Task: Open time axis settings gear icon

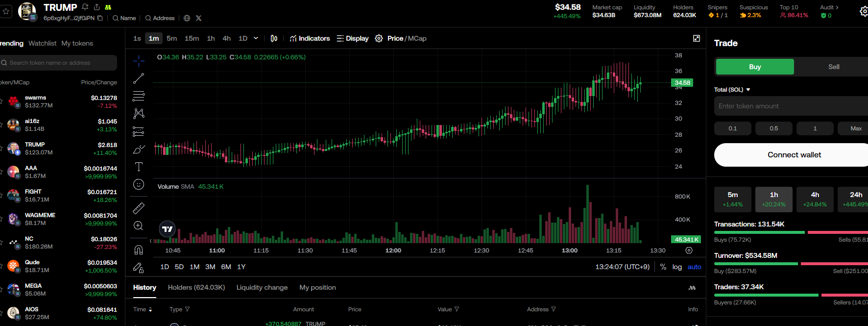Action: point(689,250)
